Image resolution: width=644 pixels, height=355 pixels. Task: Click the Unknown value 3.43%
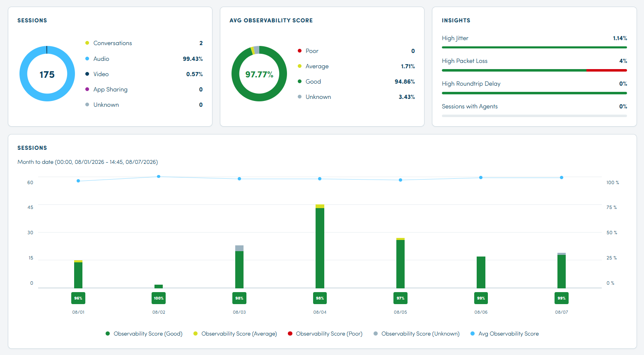click(407, 97)
